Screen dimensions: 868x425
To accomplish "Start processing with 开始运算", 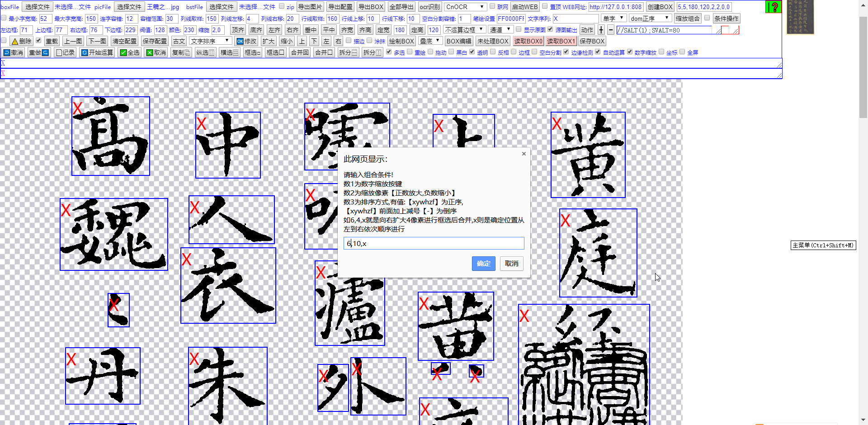I will (x=97, y=52).
